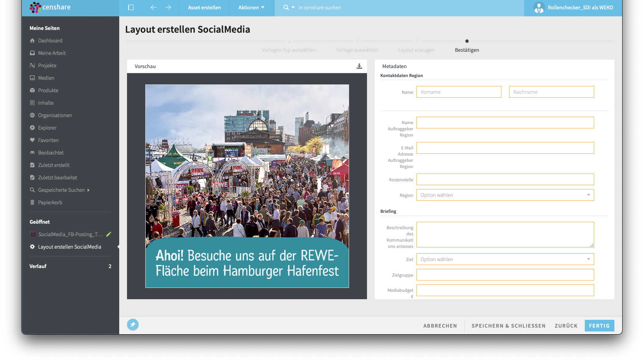644x363 pixels.
Task: Click the gear icon beside Layout erstellen
Action: 32,247
